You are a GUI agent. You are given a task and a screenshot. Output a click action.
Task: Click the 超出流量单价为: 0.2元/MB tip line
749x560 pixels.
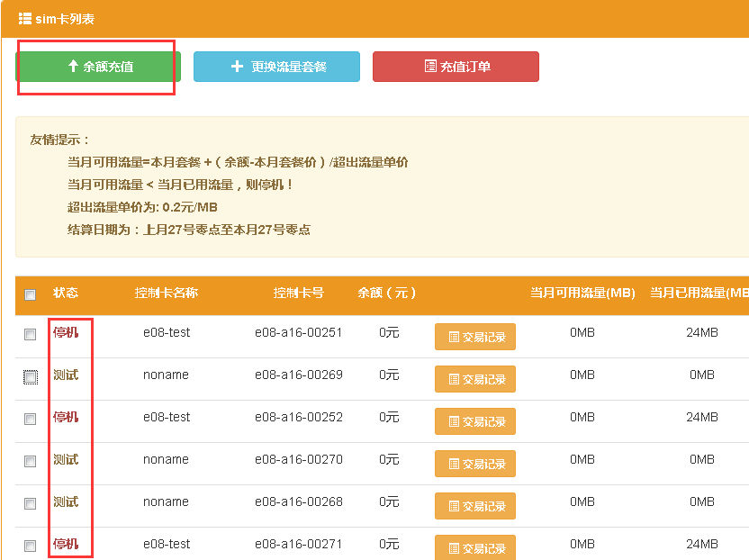click(142, 207)
